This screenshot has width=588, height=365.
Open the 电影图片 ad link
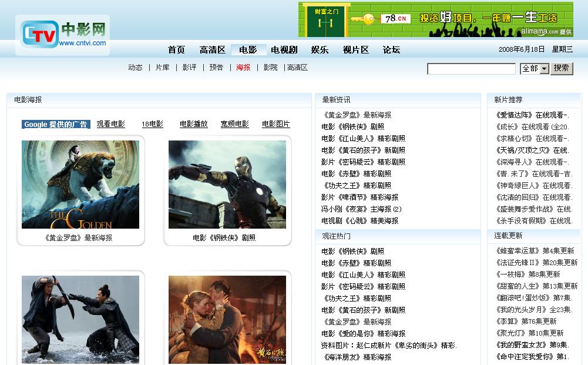coord(276,124)
